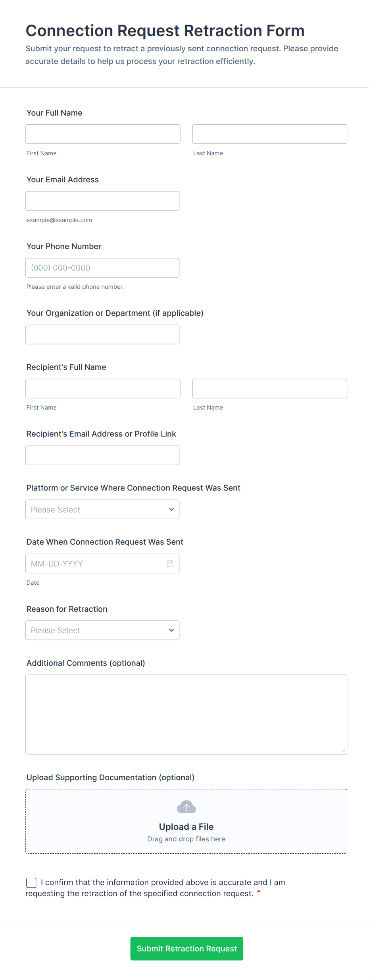Click the Reason for Retraction chevron arrow
The image size is (369, 980).
point(171,630)
